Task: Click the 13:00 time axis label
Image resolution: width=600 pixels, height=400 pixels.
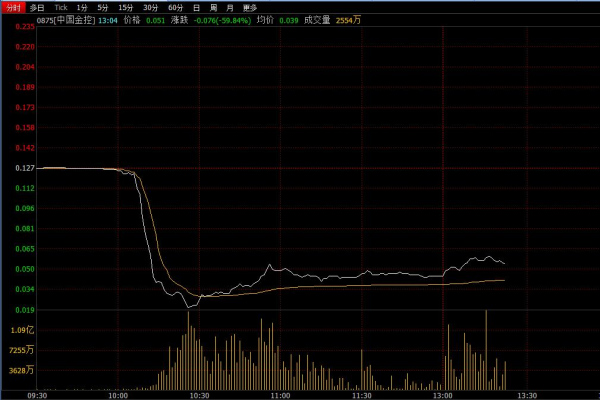Action: click(443, 396)
